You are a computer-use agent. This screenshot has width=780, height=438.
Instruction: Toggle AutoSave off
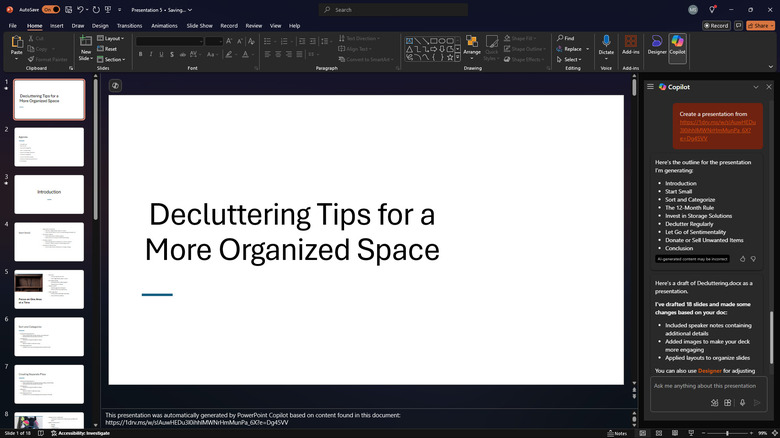49,9
